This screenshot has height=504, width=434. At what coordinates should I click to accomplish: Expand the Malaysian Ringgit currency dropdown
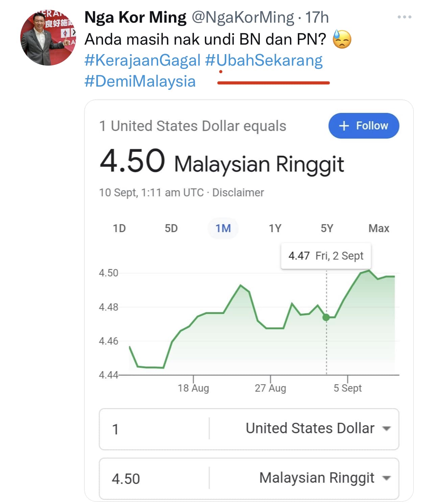coord(325,478)
